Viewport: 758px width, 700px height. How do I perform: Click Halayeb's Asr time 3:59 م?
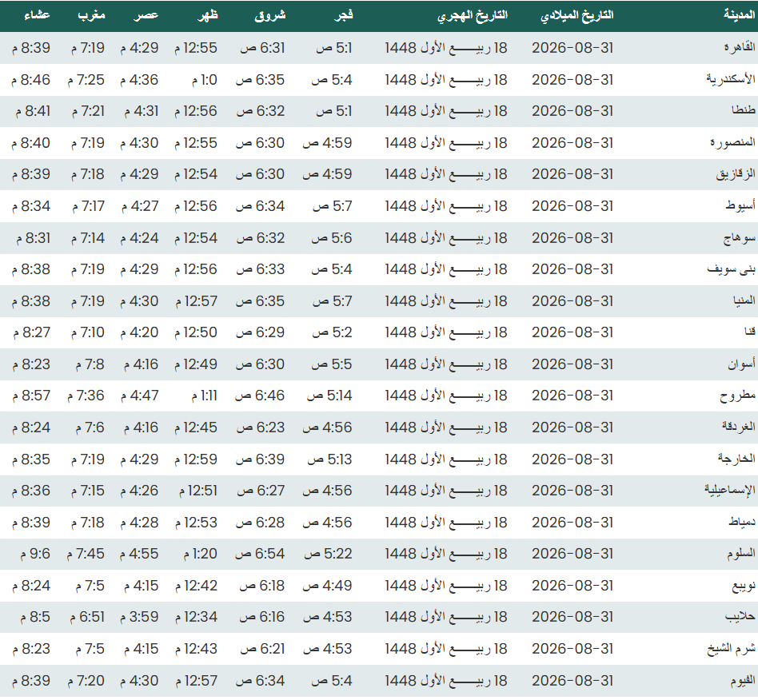click(139, 618)
